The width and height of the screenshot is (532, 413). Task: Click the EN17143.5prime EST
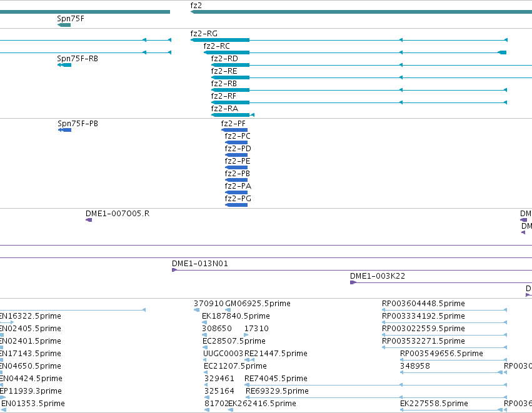[1, 360]
